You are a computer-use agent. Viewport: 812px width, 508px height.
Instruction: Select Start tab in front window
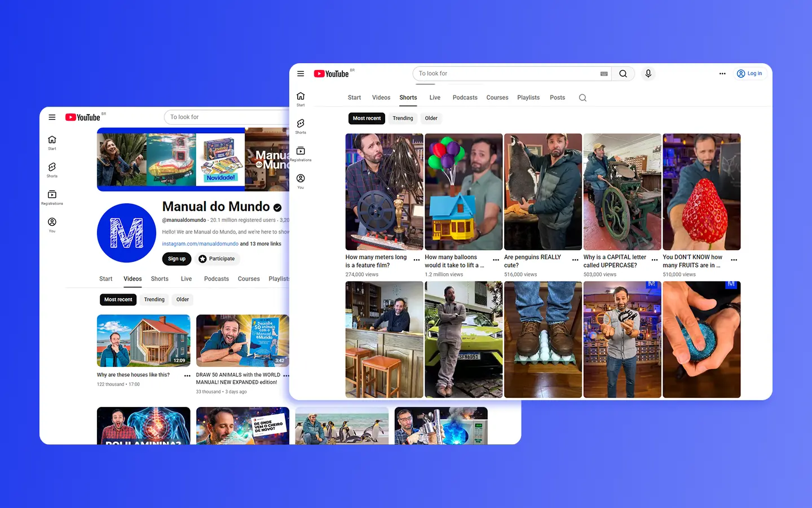tap(354, 98)
